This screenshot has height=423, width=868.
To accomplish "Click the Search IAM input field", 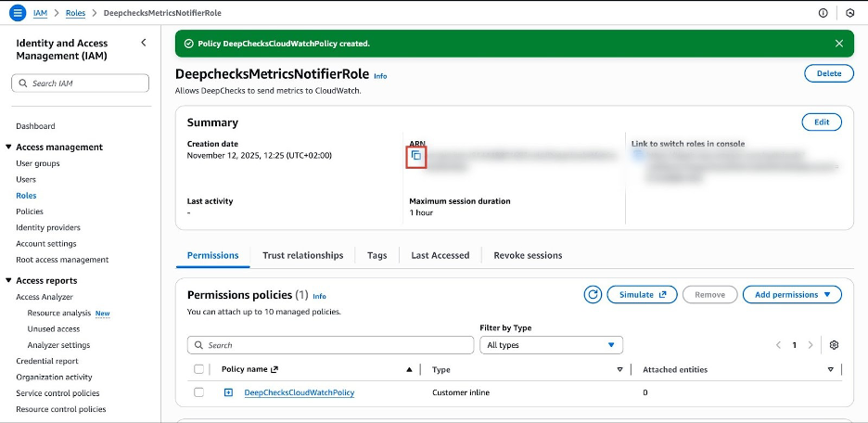I will point(83,83).
